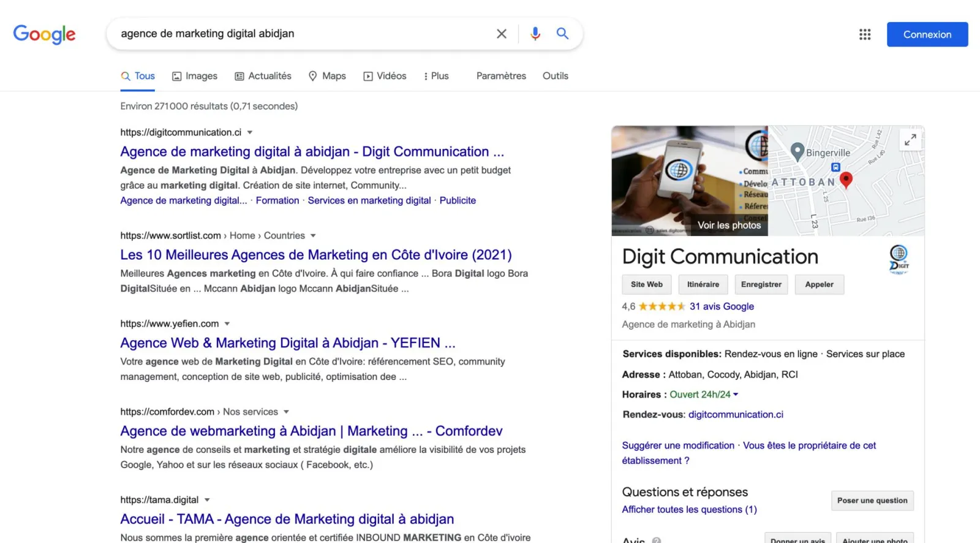Switch to the Images tab
Screen dimensions: 980x543
tap(195, 76)
